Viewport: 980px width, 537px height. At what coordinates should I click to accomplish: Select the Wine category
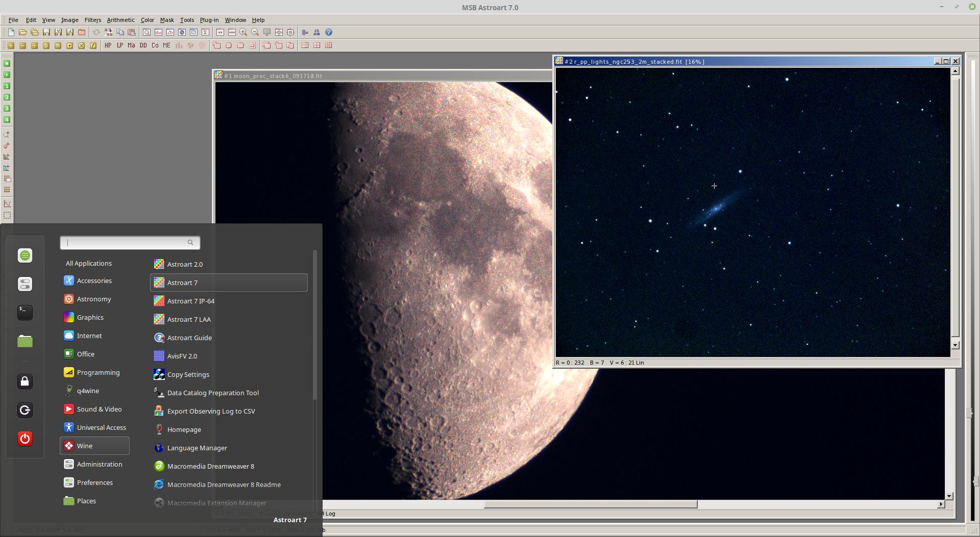[x=94, y=446]
